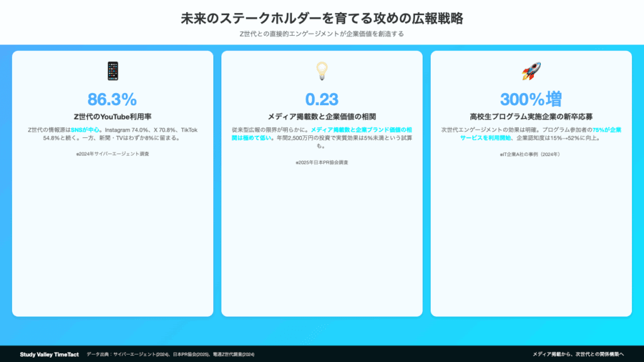This screenshot has height=362, width=644.
Task: Click the IT企業A社の事例 source note
Action: [531, 153]
